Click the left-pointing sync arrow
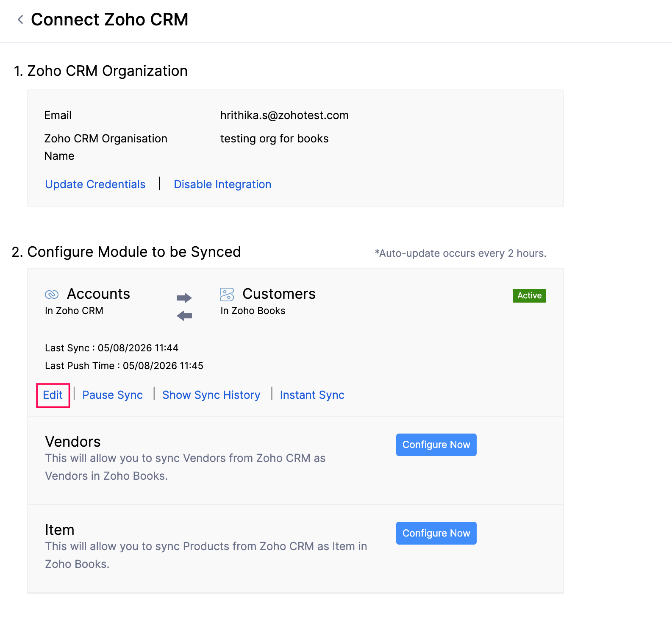Screen dimensions: 672x623 (184, 316)
